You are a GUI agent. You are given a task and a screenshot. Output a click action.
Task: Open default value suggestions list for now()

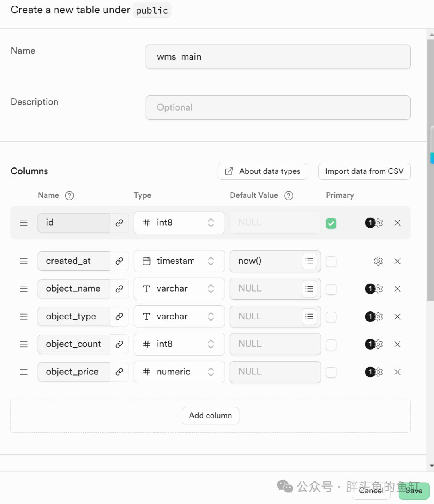click(309, 261)
